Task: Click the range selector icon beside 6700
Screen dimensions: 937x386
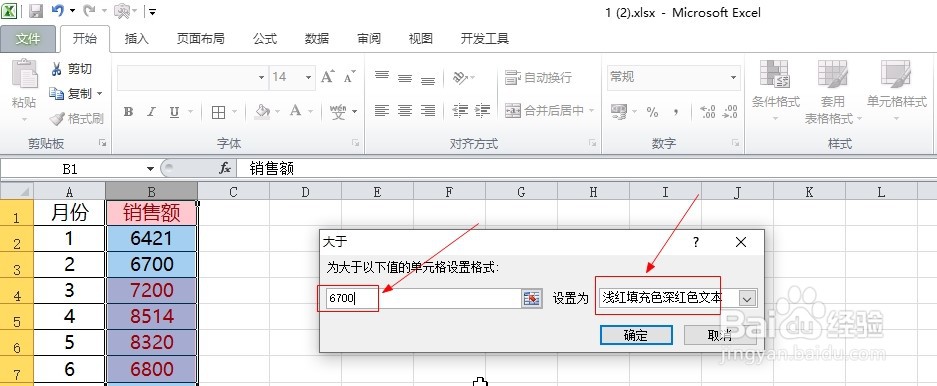Action: click(x=531, y=298)
